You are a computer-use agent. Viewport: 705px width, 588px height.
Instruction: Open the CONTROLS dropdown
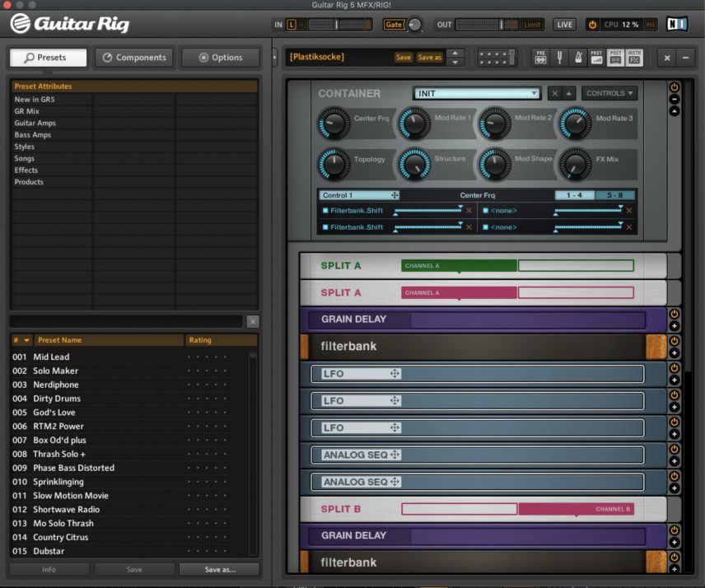609,94
